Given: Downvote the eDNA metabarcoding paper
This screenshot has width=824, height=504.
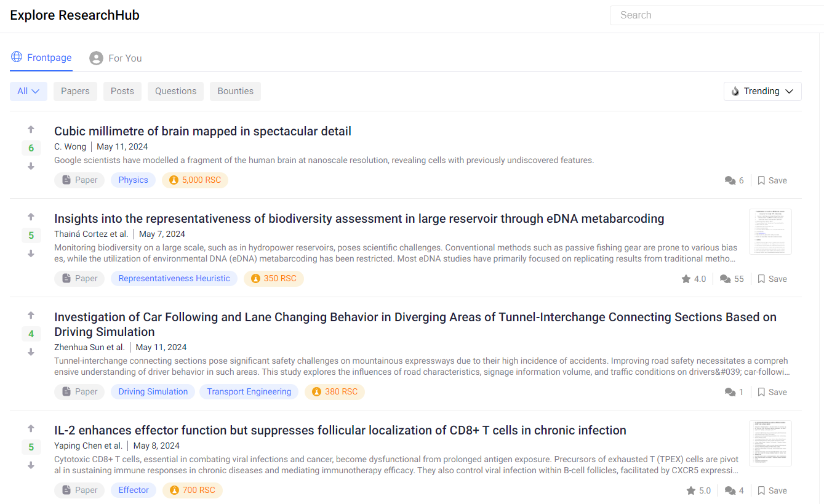Looking at the screenshot, I should point(31,254).
